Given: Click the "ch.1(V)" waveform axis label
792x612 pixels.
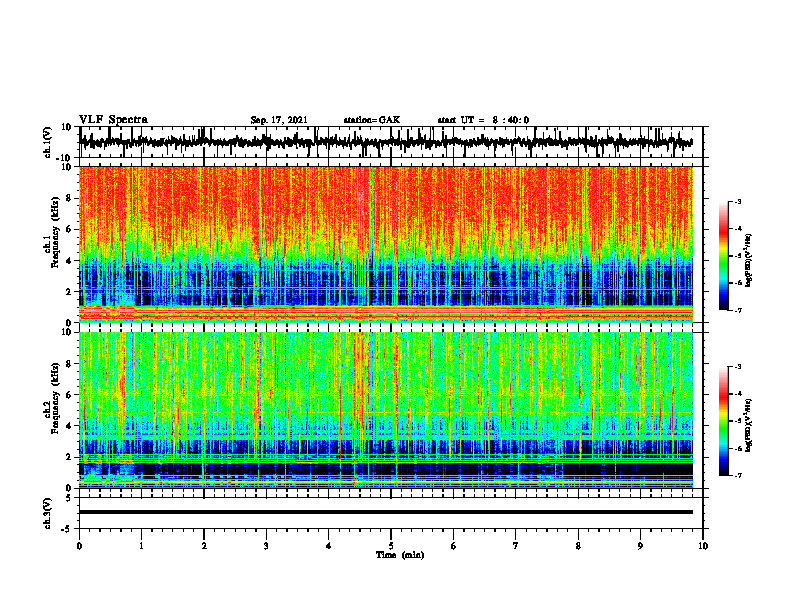Looking at the screenshot, I should pyautogui.click(x=47, y=142).
